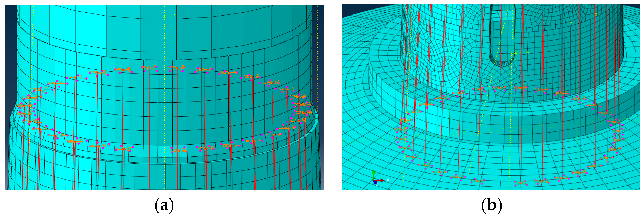Pick the MPC marker directly below the slot opening
Image resolution: width=644 pixels, height=217 pixels.
click(500, 88)
